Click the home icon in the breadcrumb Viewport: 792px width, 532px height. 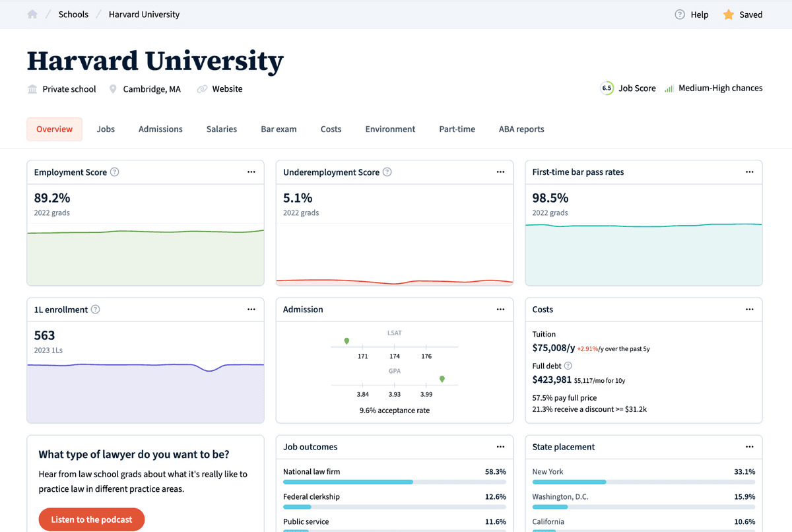point(31,14)
